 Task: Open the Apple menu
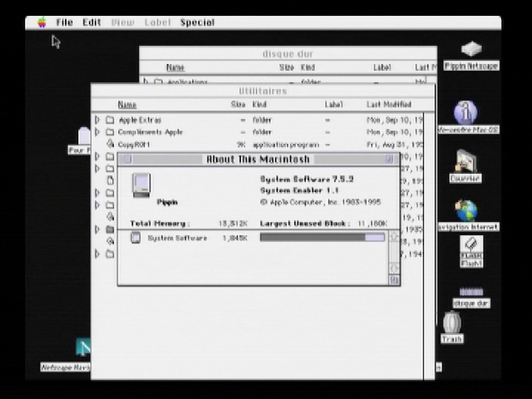tap(42, 22)
